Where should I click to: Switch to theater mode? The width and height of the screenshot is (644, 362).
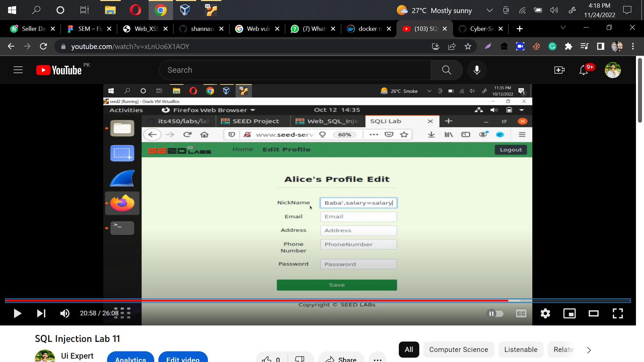593,313
